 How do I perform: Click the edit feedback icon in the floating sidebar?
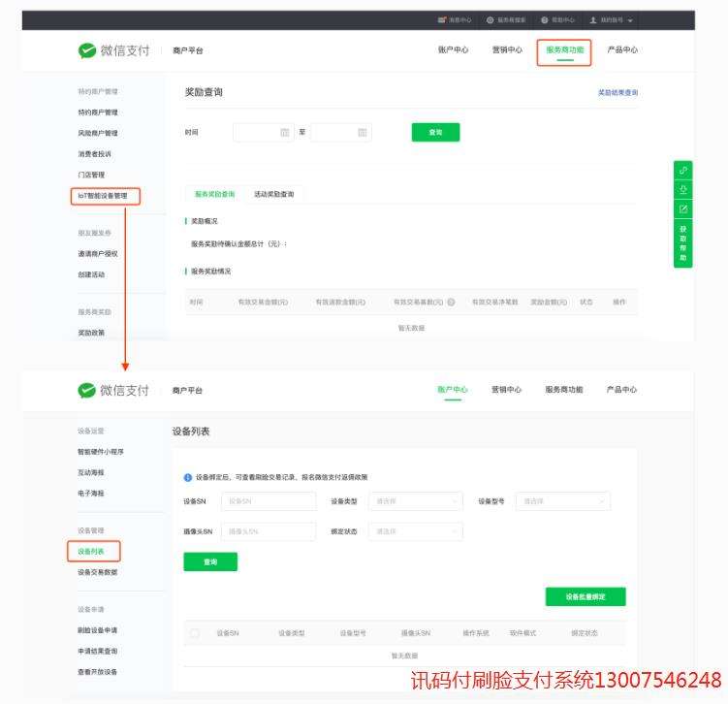(683, 209)
